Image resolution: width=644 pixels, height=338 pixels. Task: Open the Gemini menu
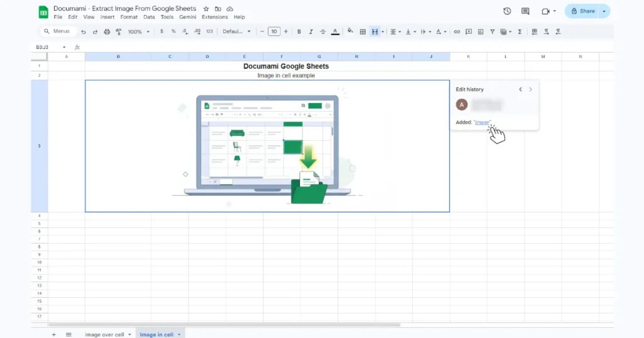(187, 17)
